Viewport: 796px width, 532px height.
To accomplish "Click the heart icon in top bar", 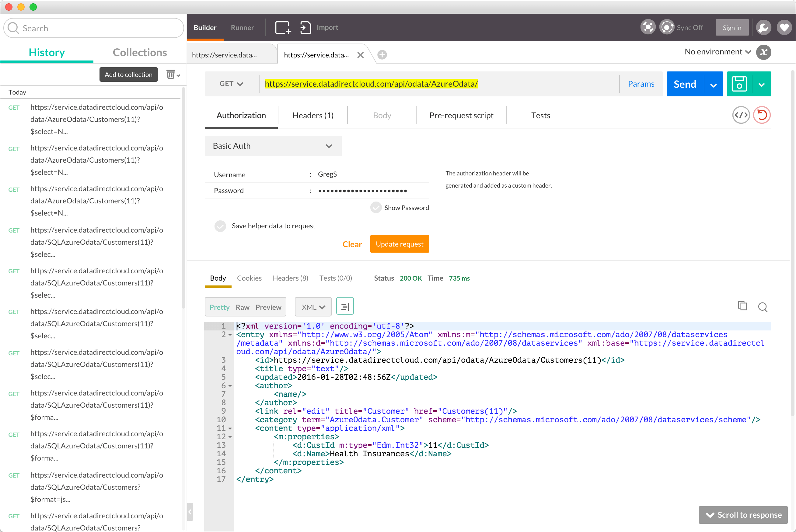I will (x=784, y=27).
